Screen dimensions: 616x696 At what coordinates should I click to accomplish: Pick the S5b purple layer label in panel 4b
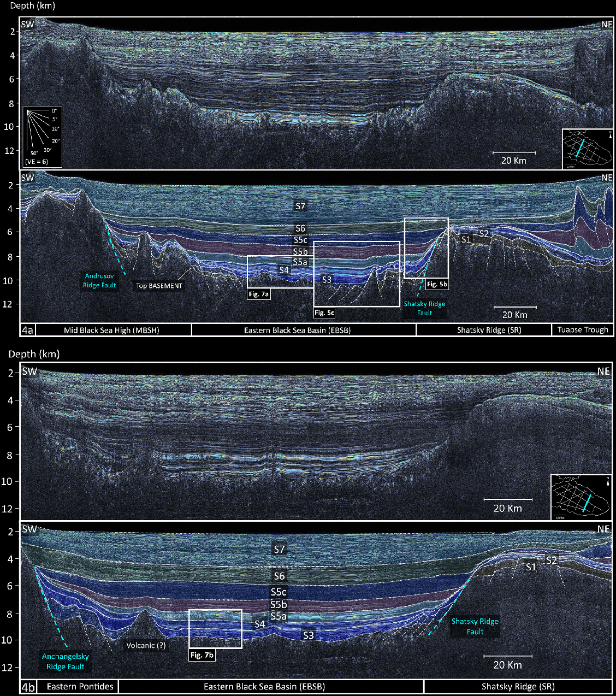click(x=279, y=605)
